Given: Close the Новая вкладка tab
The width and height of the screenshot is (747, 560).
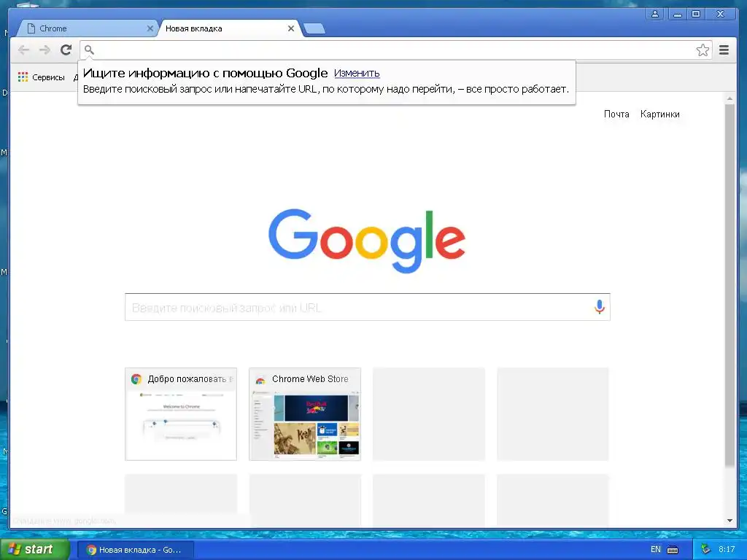Looking at the screenshot, I should (291, 28).
